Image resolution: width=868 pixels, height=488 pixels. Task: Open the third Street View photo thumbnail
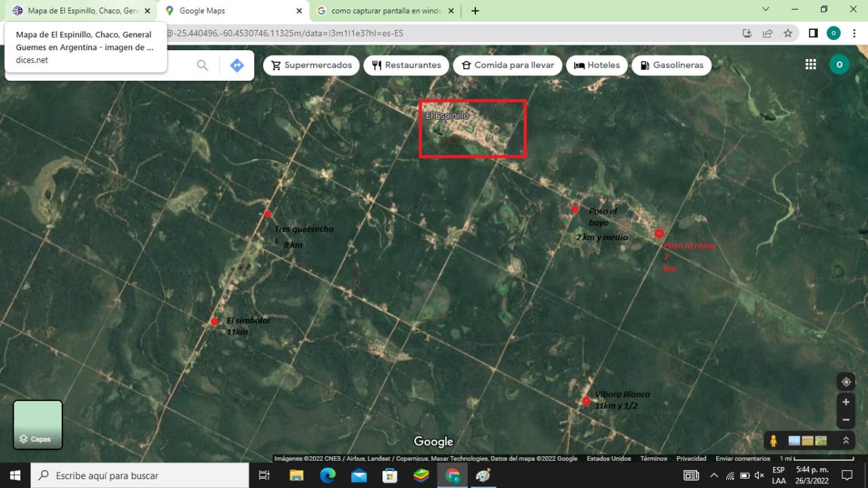tap(821, 440)
